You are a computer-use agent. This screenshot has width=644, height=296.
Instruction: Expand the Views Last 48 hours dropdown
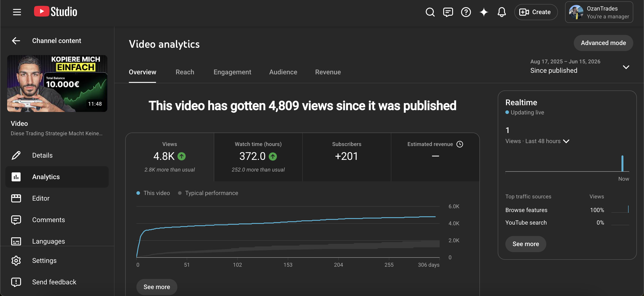(537, 141)
